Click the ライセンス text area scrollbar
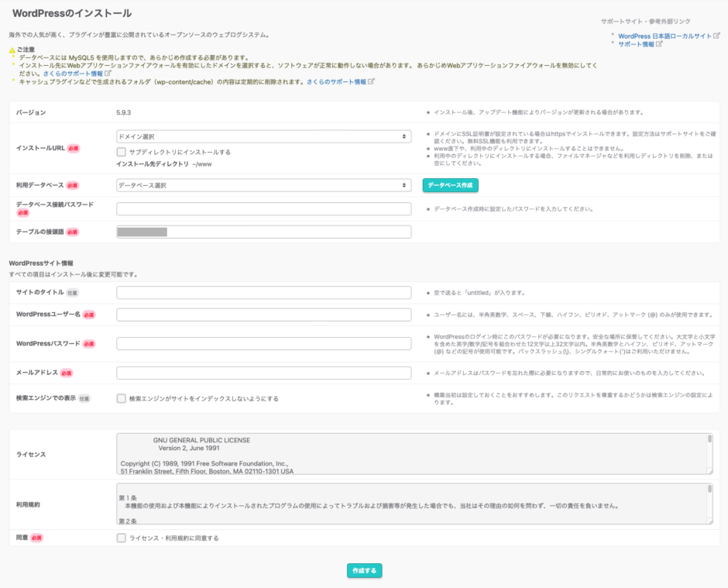This screenshot has height=588, width=728. 709,453
